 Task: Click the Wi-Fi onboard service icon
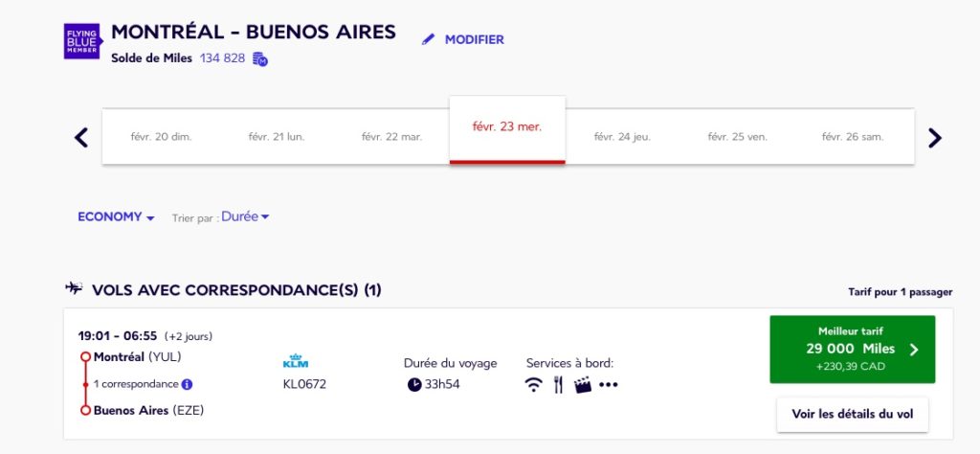point(534,385)
